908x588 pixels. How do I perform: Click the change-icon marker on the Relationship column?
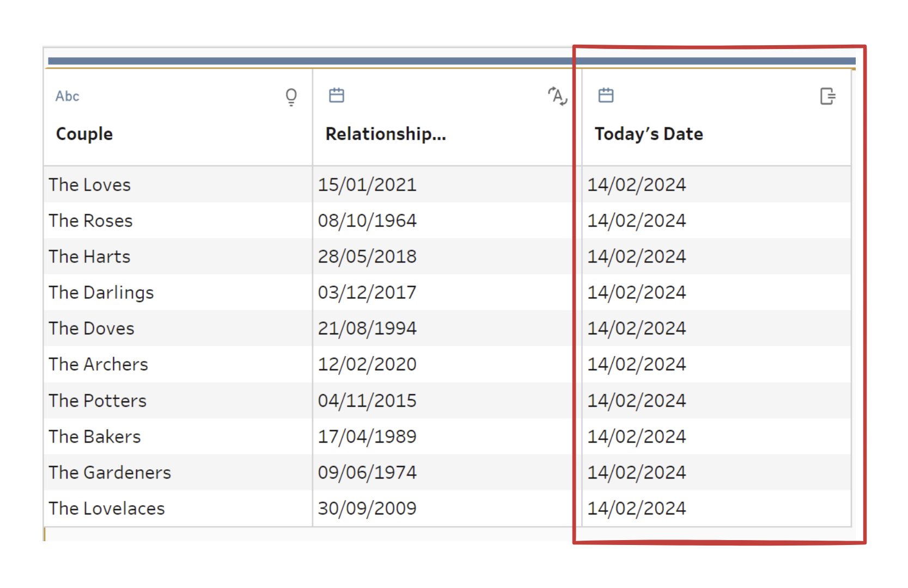pyautogui.click(x=557, y=96)
